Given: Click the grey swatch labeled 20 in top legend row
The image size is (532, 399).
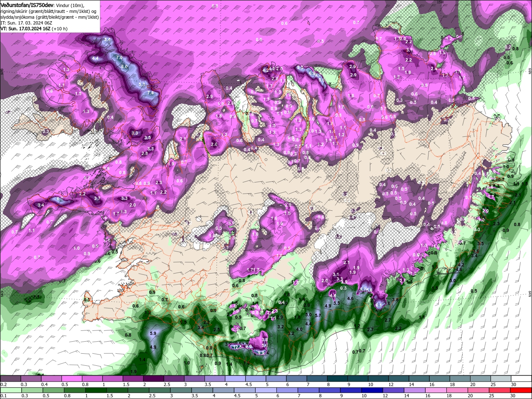Looking at the screenshot, I should (x=481, y=379).
